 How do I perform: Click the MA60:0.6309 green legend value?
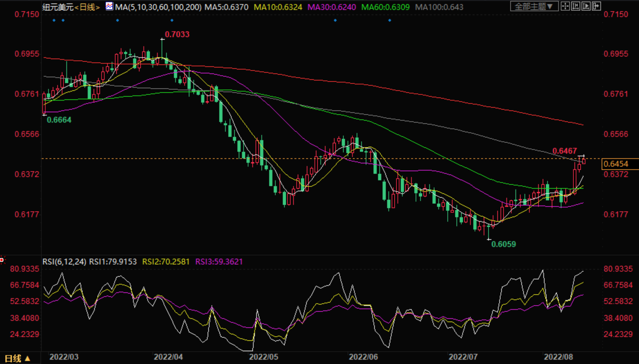pos(385,7)
